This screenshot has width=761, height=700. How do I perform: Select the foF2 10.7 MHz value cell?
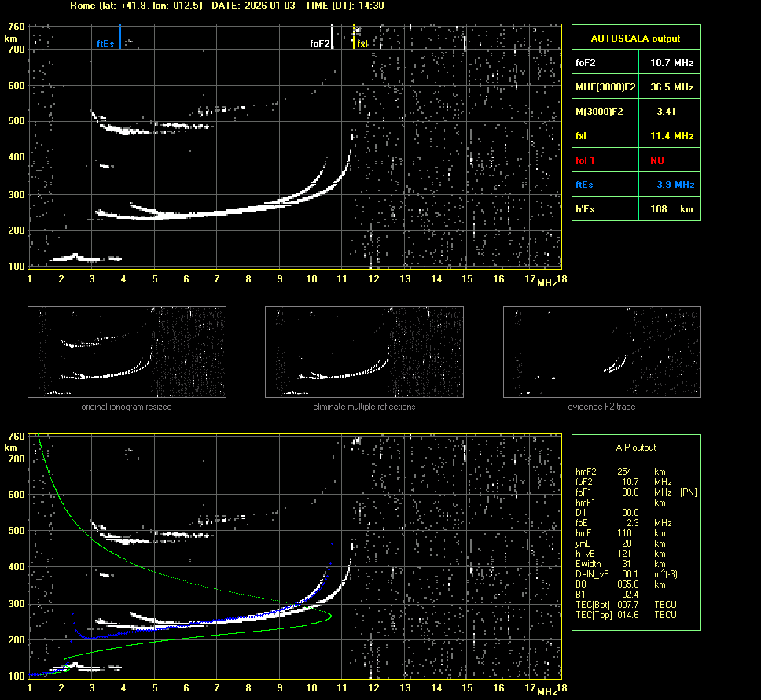(671, 62)
